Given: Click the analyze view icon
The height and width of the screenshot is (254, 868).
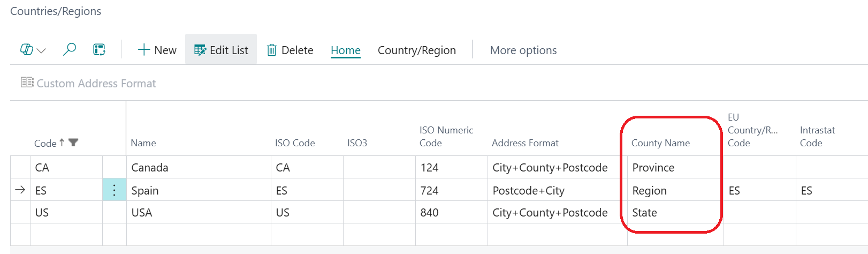Looking at the screenshot, I should tap(100, 50).
